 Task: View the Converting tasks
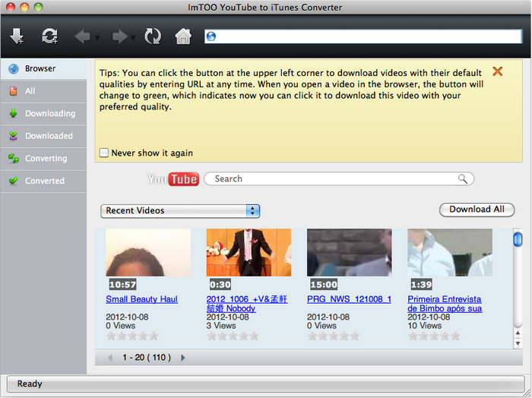click(43, 158)
